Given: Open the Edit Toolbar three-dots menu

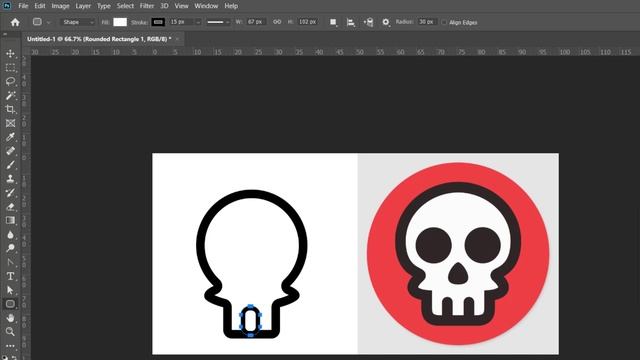Looking at the screenshot, I should tap(10, 346).
